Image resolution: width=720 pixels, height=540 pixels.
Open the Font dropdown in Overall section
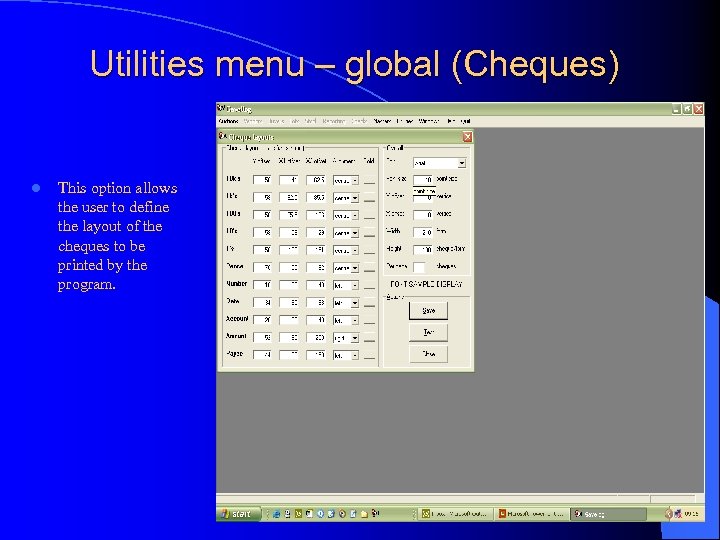[462, 163]
